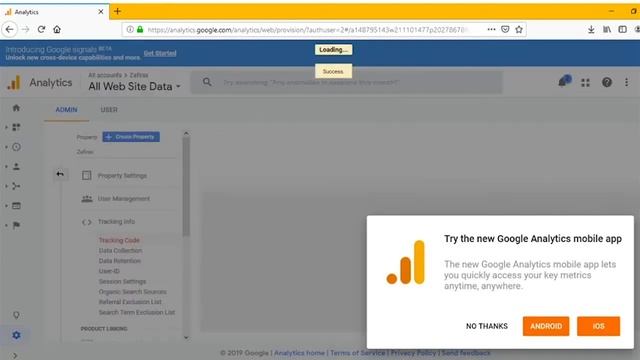Open the three-dot more options menu in Analytics header
This screenshot has width=640, height=360.
click(627, 82)
